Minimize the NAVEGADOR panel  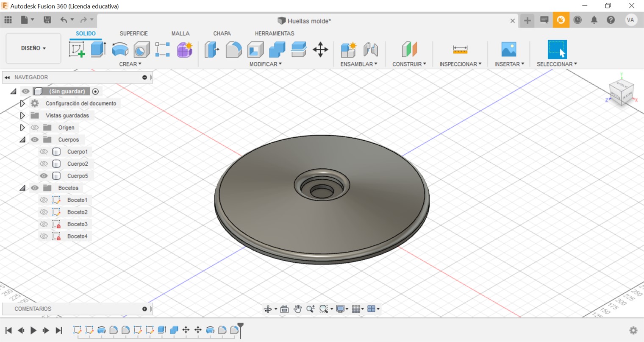click(144, 78)
